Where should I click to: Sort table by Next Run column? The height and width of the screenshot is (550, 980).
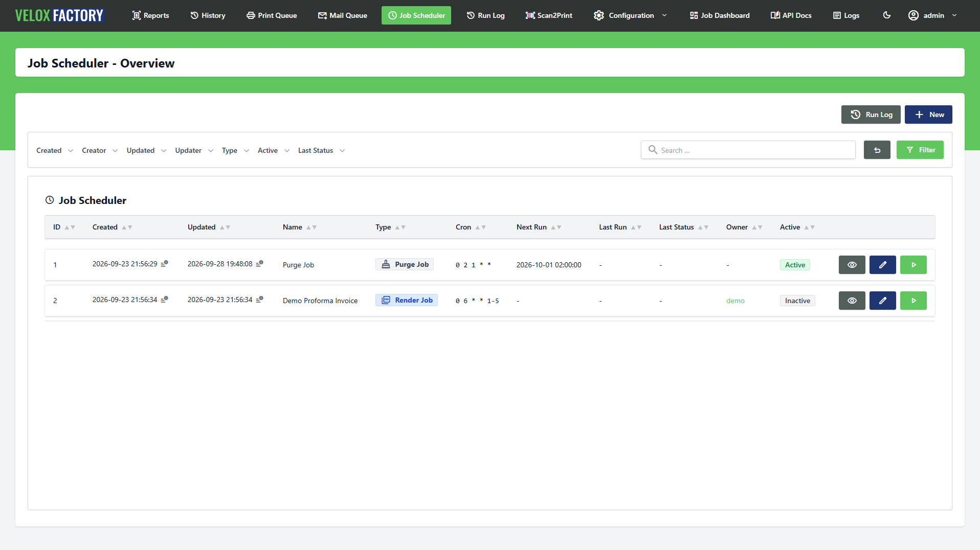[x=539, y=227]
